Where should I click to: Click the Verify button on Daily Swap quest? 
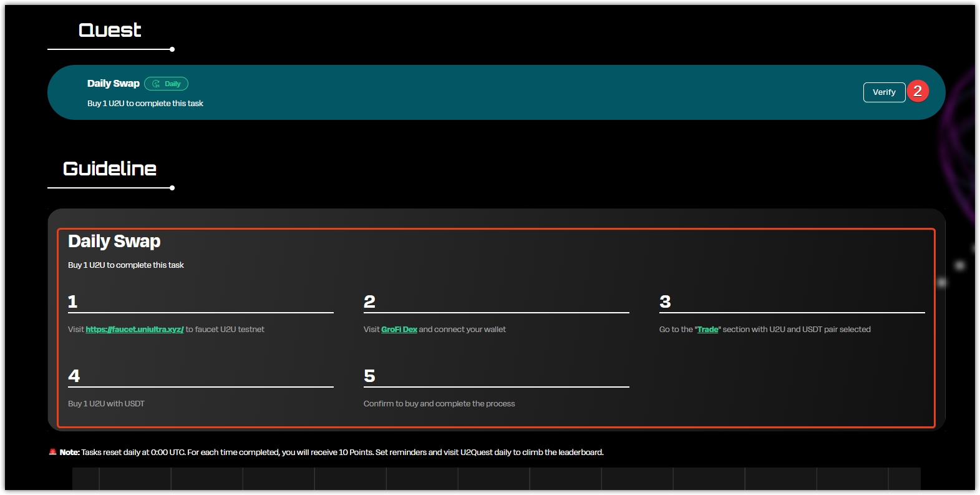click(883, 92)
